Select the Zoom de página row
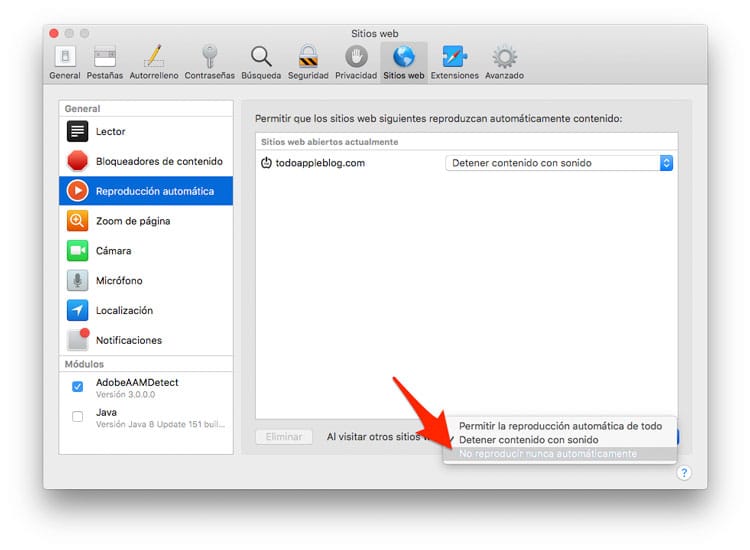The height and width of the screenshot is (550, 750). (x=146, y=221)
